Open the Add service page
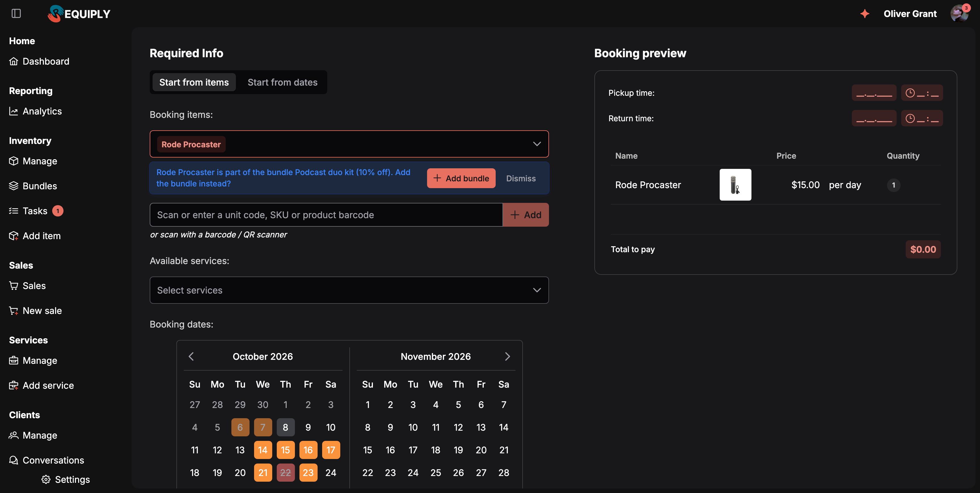The height and width of the screenshot is (493, 980). (x=41, y=385)
